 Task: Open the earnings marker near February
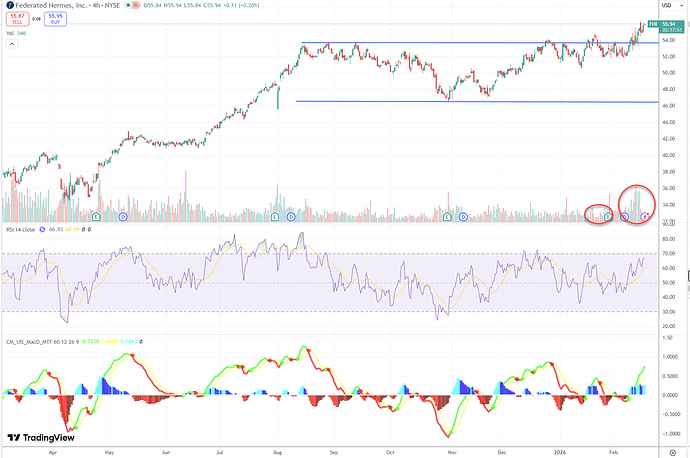(608, 216)
